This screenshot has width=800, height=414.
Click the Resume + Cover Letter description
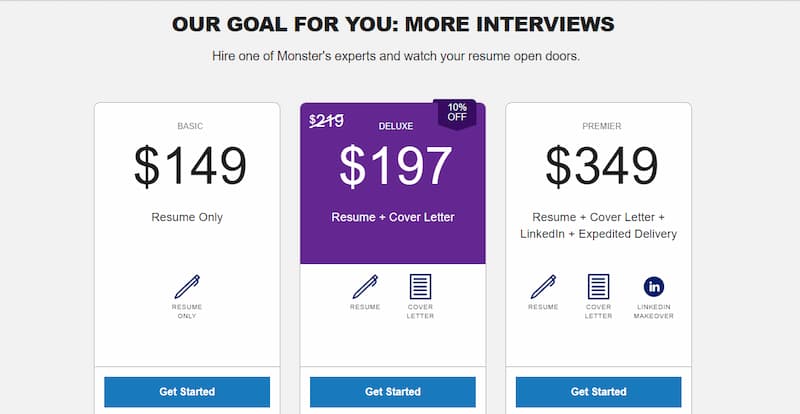393,217
